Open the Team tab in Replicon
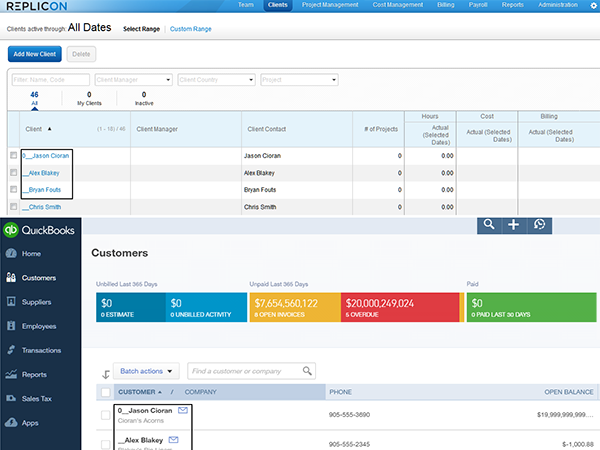600x450 pixels. [x=246, y=5]
